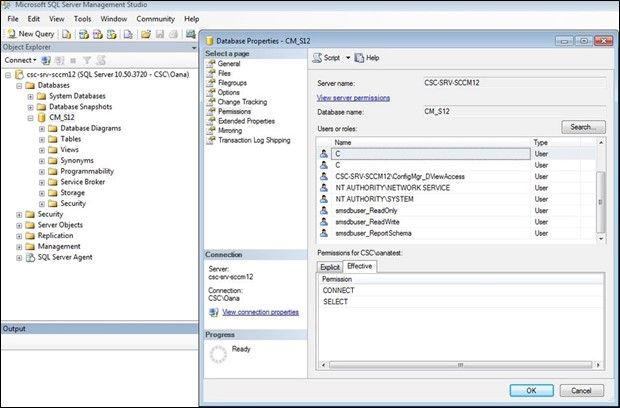Open the Tools menu
The height and width of the screenshot is (408, 620).
82,19
